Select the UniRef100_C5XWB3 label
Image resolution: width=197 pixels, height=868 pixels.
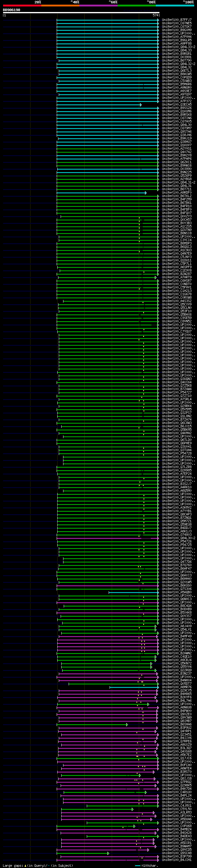[177, 81]
